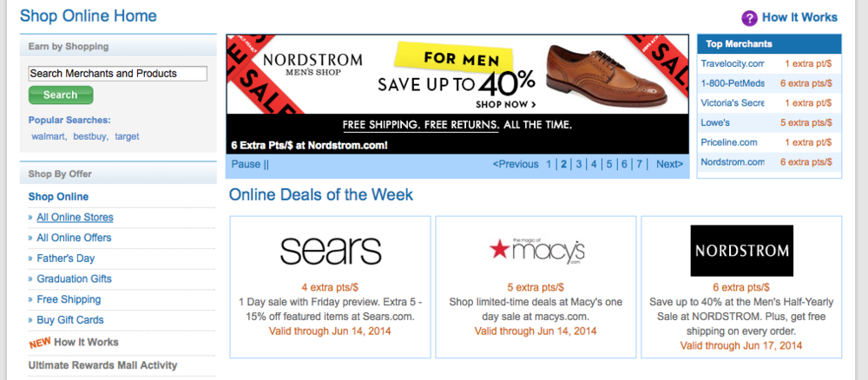868x380 pixels.
Task: Click the purple question mark help icon
Action: pos(749,18)
